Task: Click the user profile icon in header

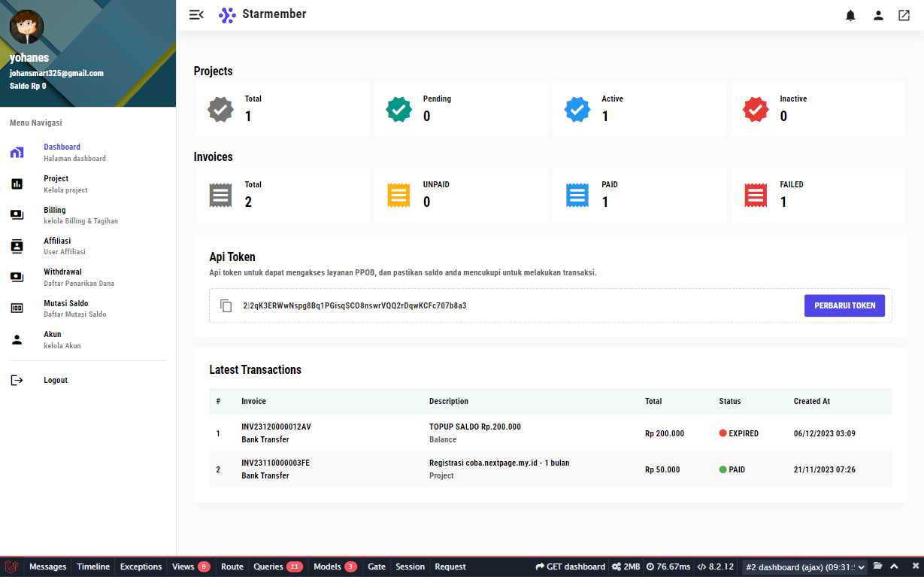Action: 877,15
